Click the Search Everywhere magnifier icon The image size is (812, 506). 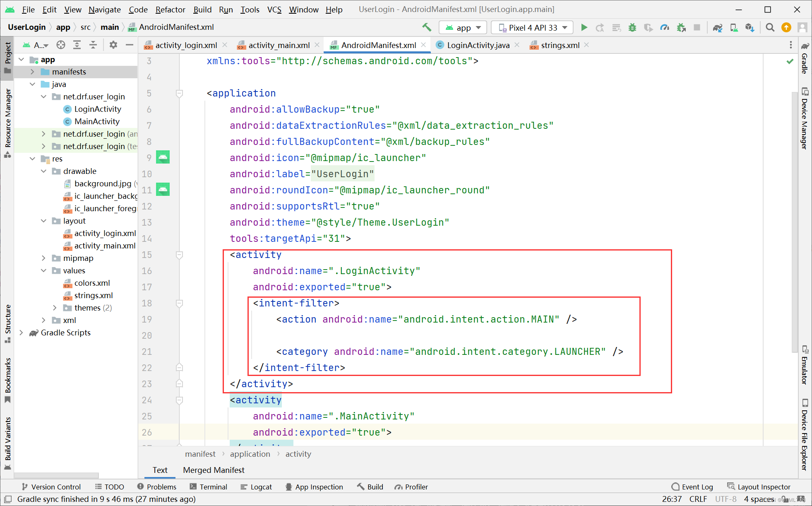[770, 27]
